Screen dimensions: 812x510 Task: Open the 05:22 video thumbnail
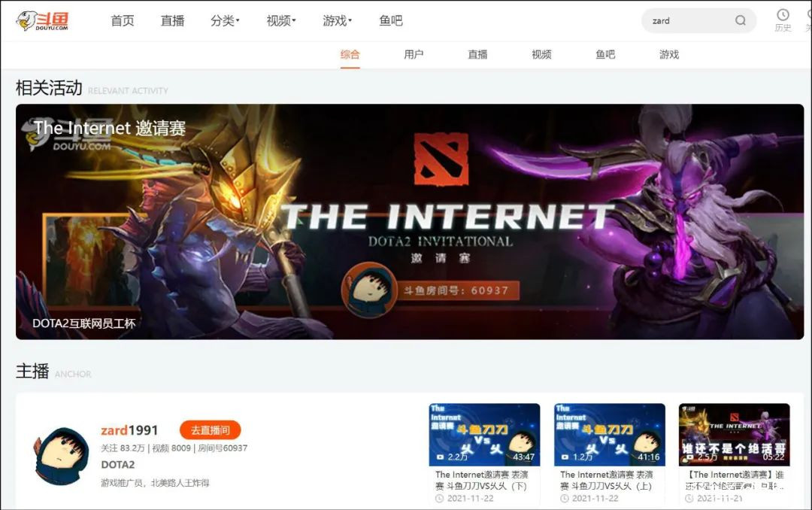pyautogui.click(x=735, y=435)
